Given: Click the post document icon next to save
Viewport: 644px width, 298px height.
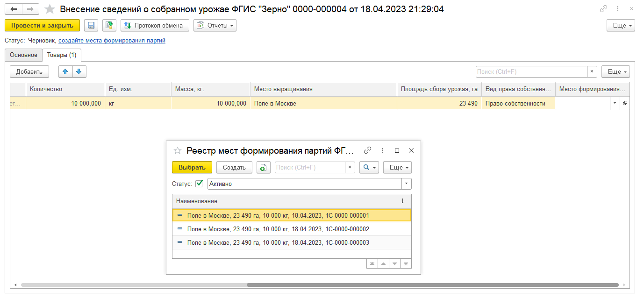Looking at the screenshot, I should click(x=109, y=25).
